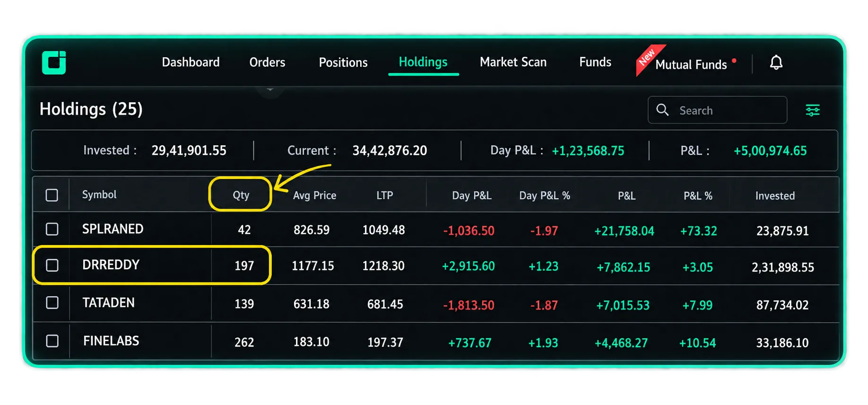This screenshot has height=405, width=868.
Task: Click DRREDDY quantity 197
Action: 244,266
